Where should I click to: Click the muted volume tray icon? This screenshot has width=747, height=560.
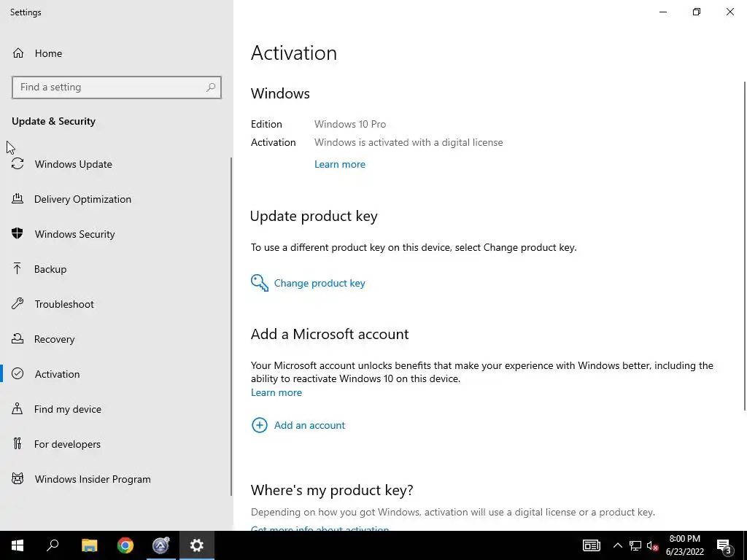click(653, 545)
